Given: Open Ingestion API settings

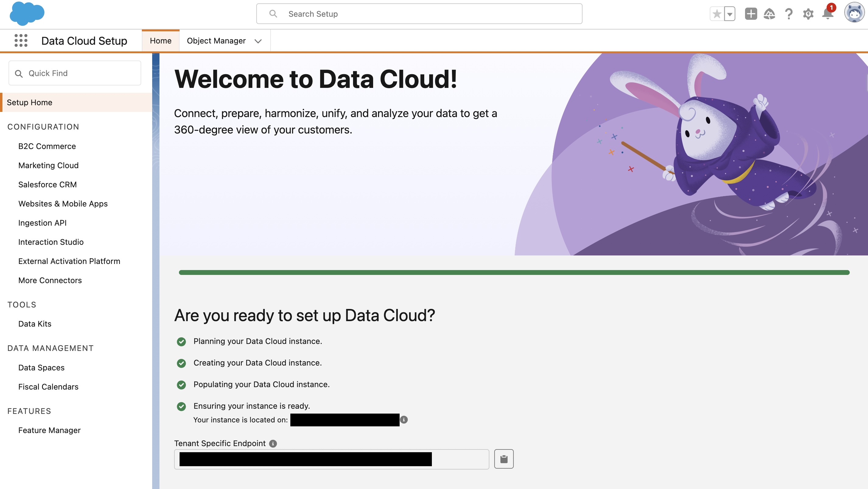Looking at the screenshot, I should pos(43,223).
